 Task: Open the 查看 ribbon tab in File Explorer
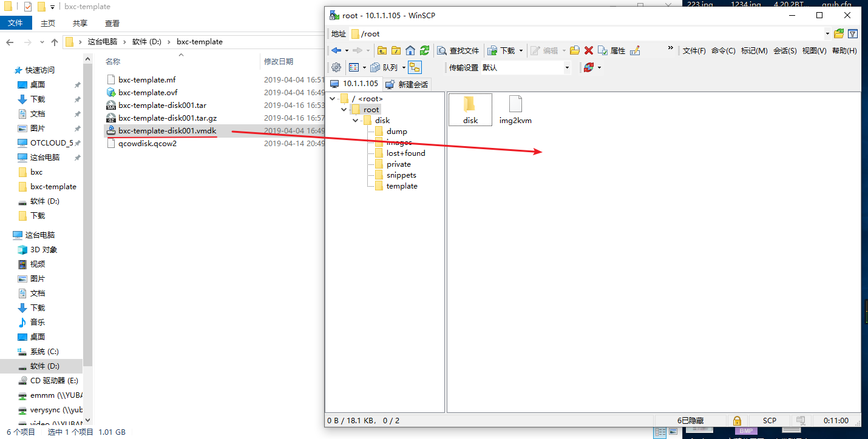pos(112,23)
